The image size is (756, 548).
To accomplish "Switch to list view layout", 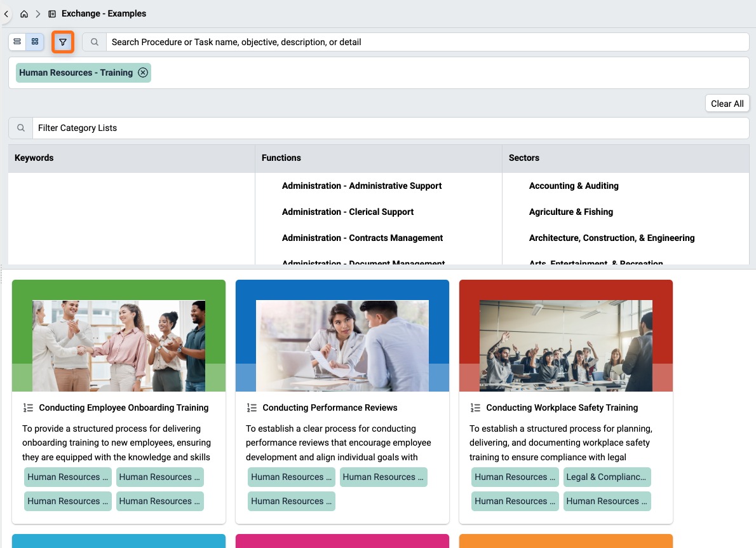I will pyautogui.click(x=17, y=42).
